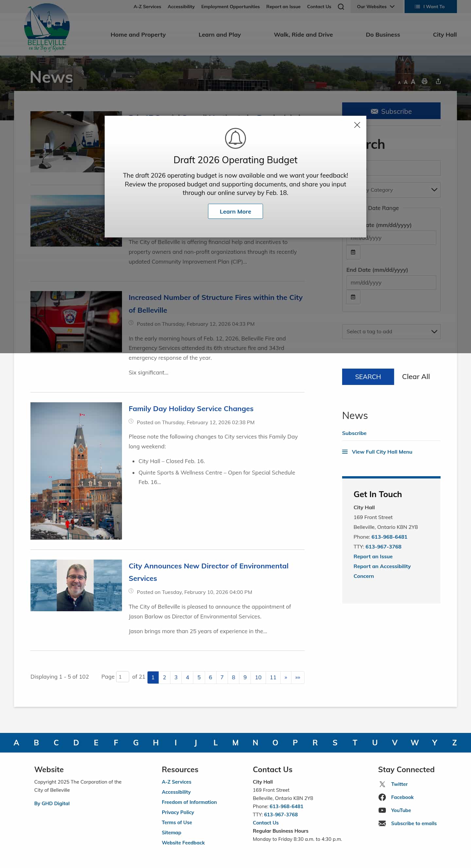Open Home and Property menu

pyautogui.click(x=138, y=34)
